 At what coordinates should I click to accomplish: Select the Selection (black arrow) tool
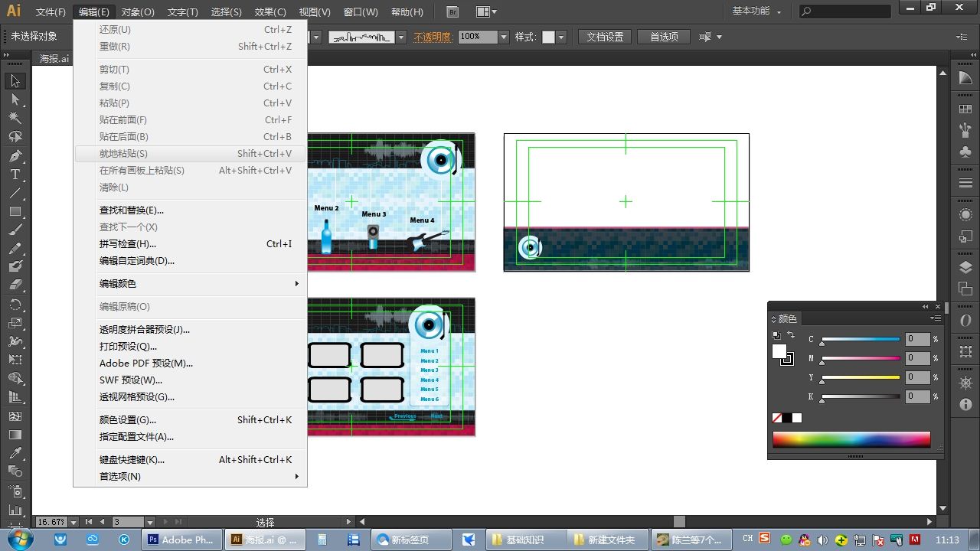pos(15,81)
